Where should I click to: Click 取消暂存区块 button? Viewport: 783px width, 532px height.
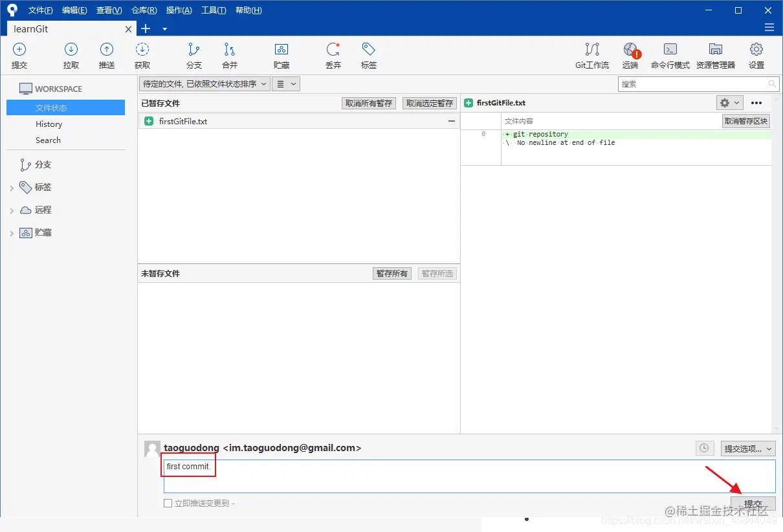(x=746, y=121)
